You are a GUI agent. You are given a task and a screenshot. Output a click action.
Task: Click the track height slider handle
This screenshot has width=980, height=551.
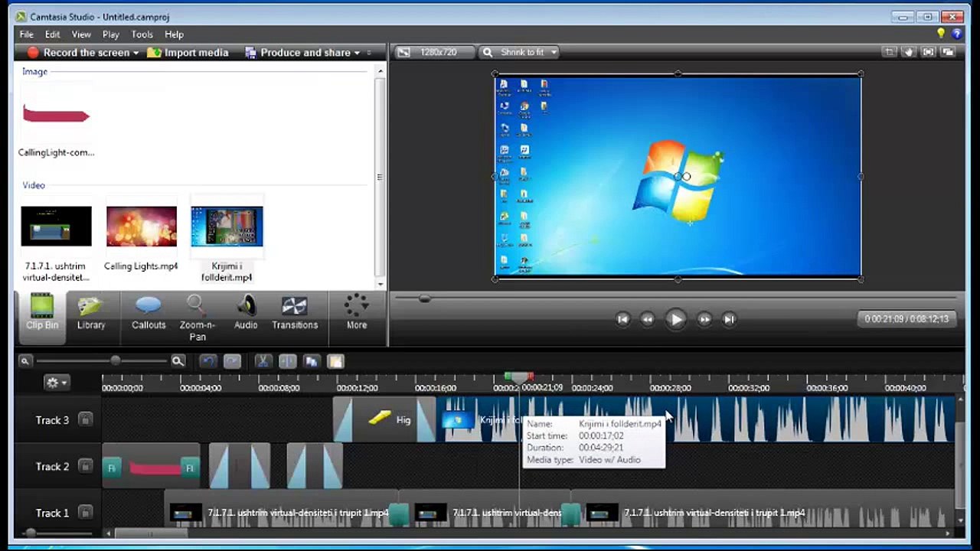(30, 533)
